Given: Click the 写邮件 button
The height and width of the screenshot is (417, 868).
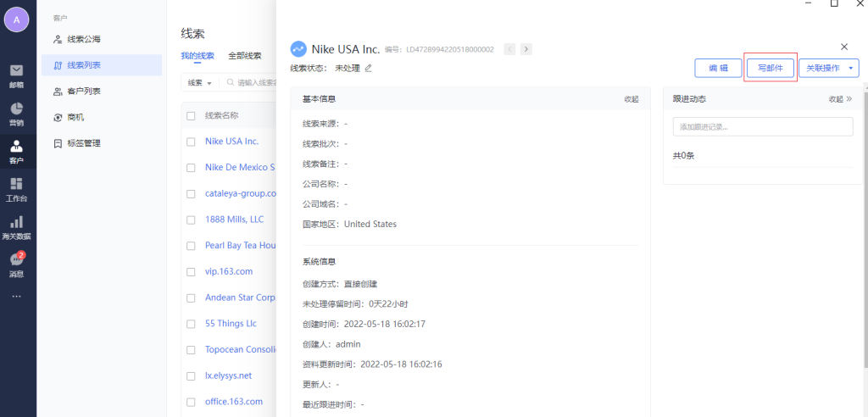Looking at the screenshot, I should tap(771, 69).
